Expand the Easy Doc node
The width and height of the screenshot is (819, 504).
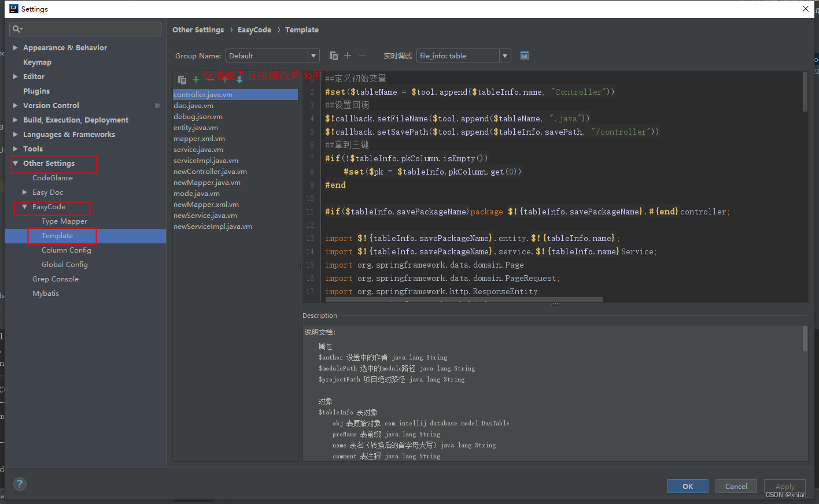tap(25, 192)
